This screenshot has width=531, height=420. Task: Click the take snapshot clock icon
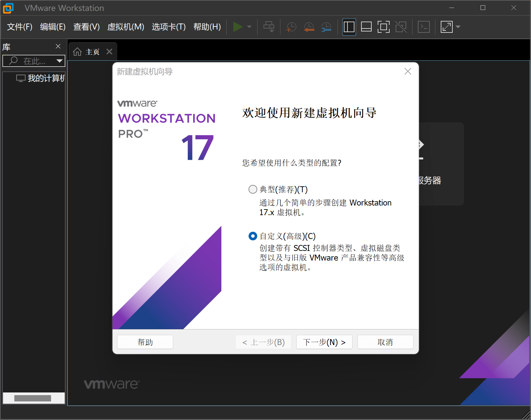[291, 27]
